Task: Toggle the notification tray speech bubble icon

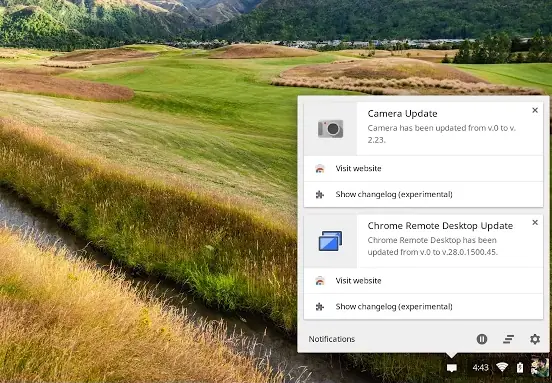Action: (x=452, y=368)
